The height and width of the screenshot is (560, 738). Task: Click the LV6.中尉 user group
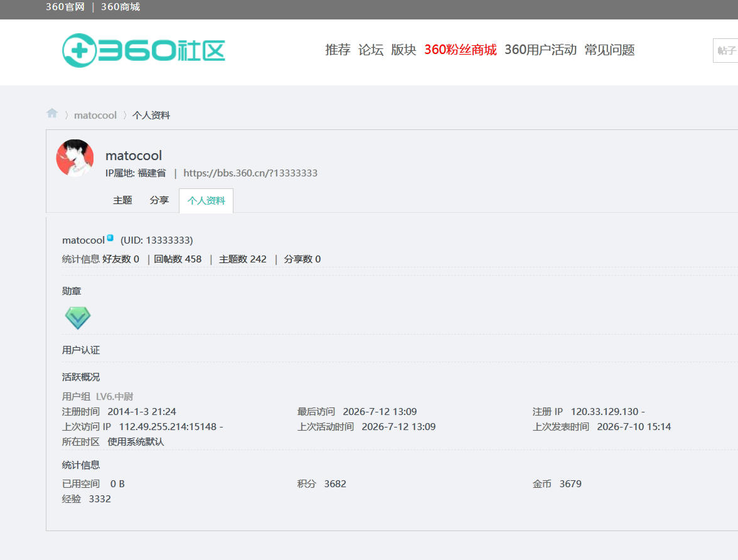(114, 397)
